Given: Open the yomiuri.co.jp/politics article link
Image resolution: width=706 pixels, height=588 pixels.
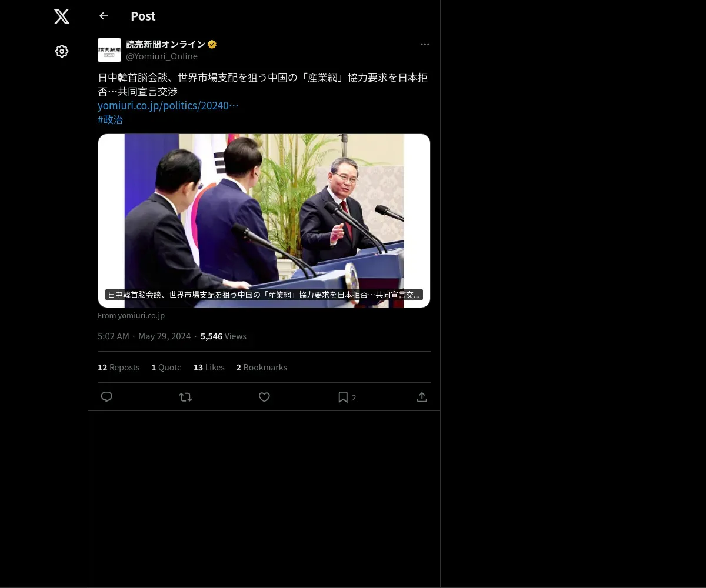Looking at the screenshot, I should click(168, 106).
